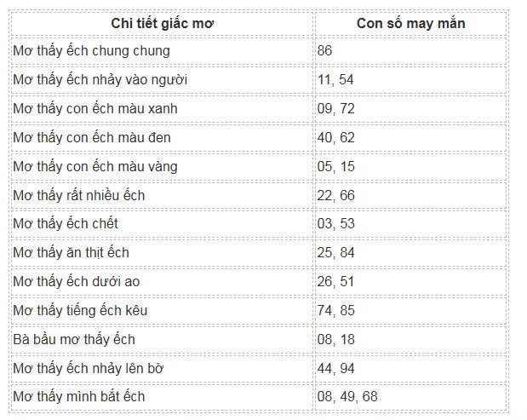Select the "Mơ thấy ếch chung chung" cell
The image size is (527, 420).
(x=92, y=51)
